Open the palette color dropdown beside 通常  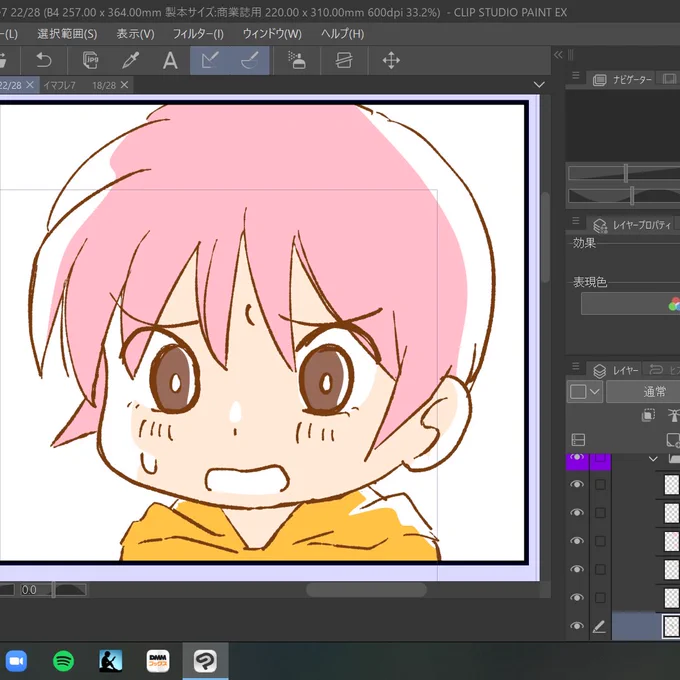pos(584,392)
